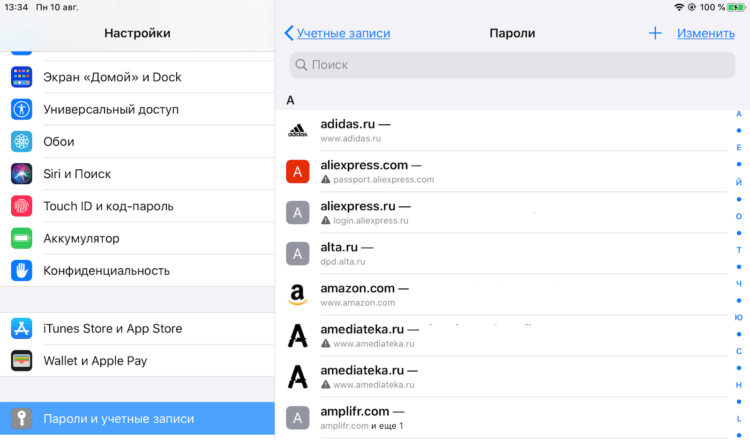Open Обои settings
This screenshot has width=750, height=440.
(x=137, y=142)
